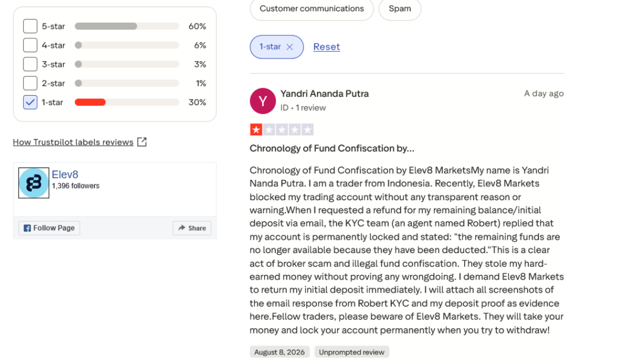Click the red 1-star percentage bar
The height and width of the screenshot is (360, 644).
(x=90, y=103)
